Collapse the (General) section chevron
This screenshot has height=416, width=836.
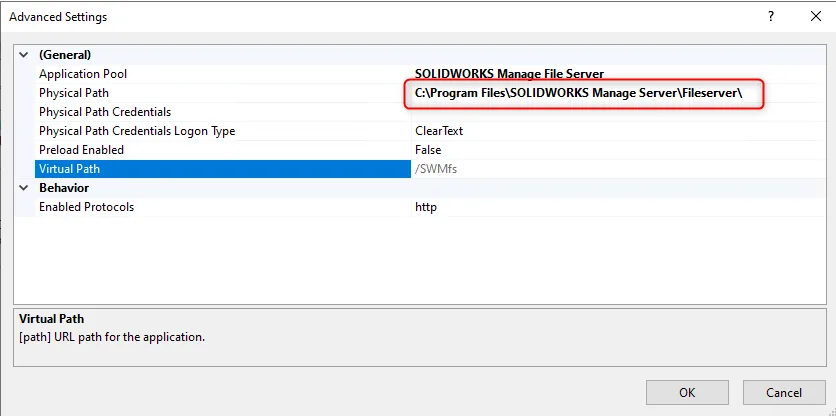pyautogui.click(x=23, y=55)
